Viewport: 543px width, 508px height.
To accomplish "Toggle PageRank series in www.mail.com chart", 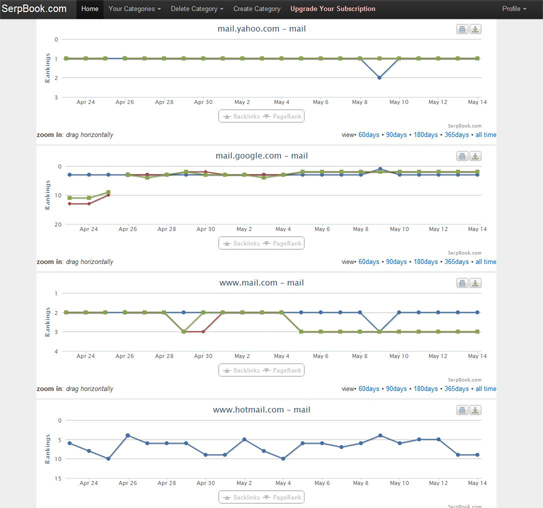I will (282, 371).
